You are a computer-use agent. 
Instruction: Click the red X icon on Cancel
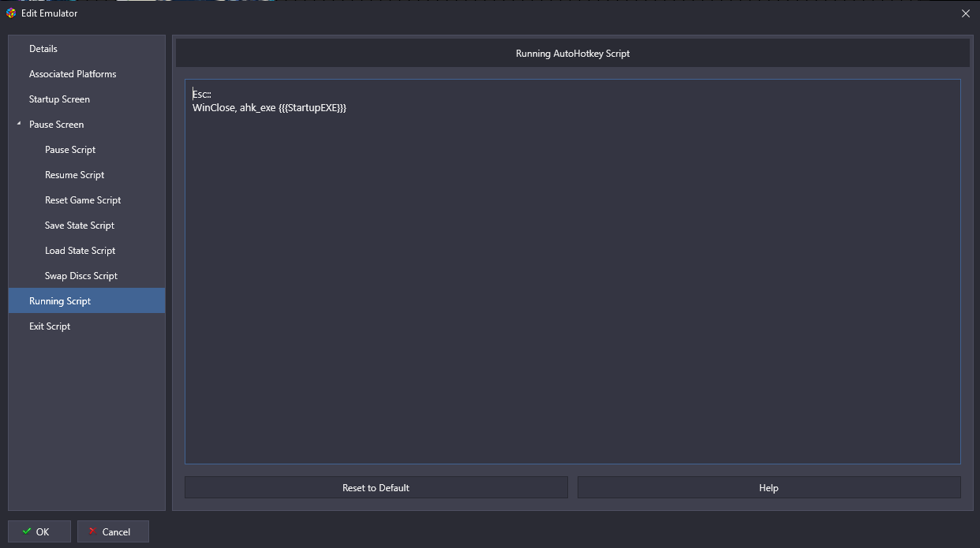(x=92, y=531)
